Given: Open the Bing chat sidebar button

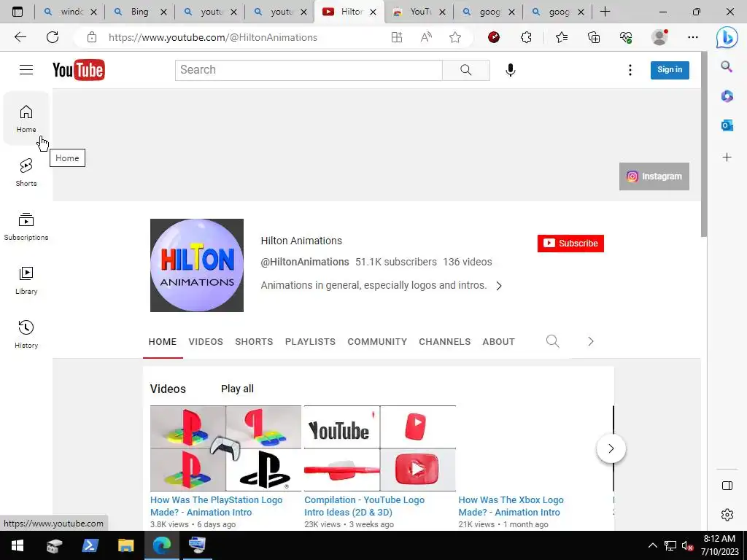Looking at the screenshot, I should [727, 37].
